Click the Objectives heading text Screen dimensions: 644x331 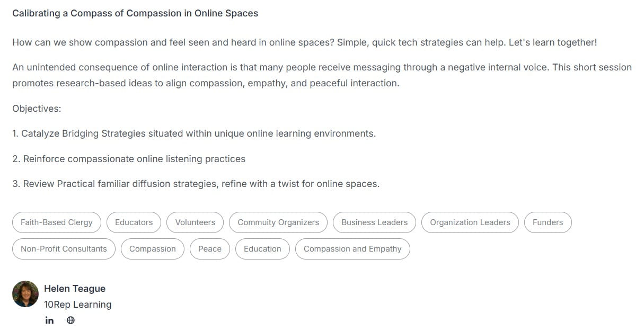coord(37,109)
